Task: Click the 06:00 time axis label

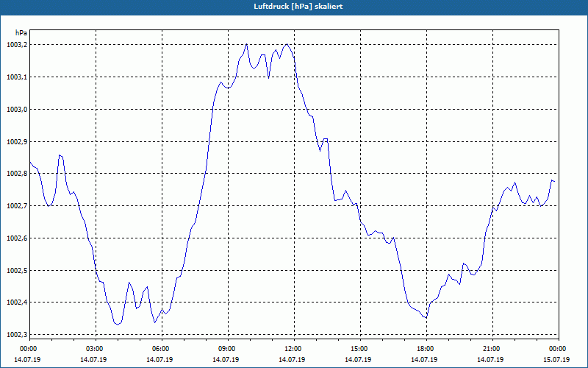Action: click(x=162, y=349)
